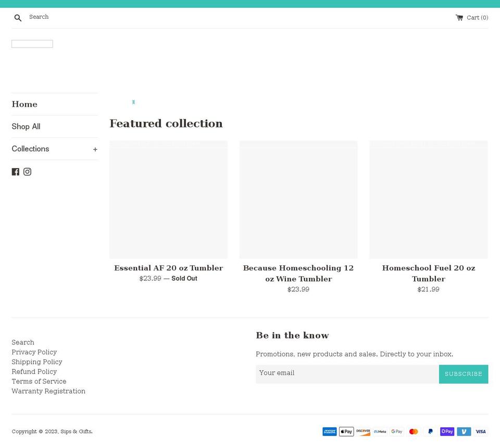Visit the Instagram profile via icon
The height and width of the screenshot is (448, 500).
[28, 172]
